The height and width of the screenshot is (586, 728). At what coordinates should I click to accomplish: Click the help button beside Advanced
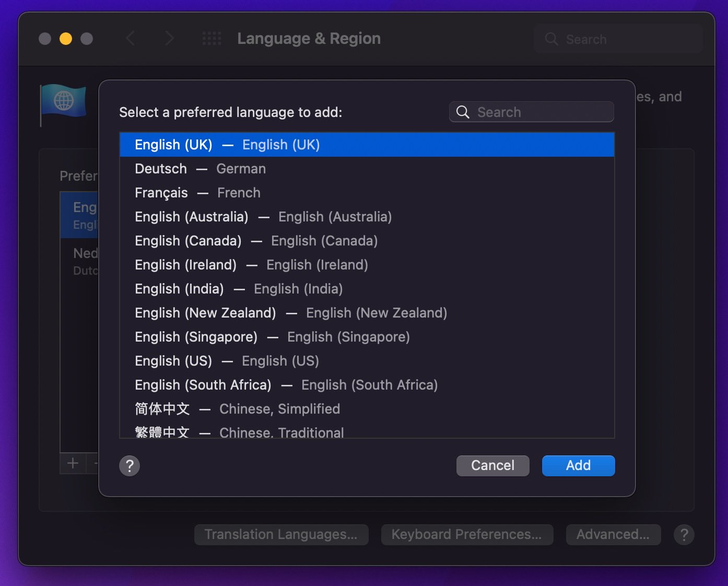[x=684, y=535]
